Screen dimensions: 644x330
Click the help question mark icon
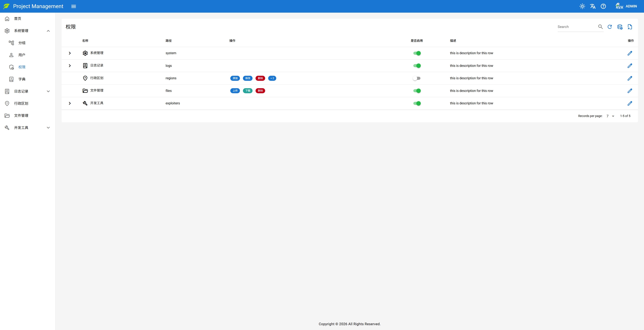(603, 6)
